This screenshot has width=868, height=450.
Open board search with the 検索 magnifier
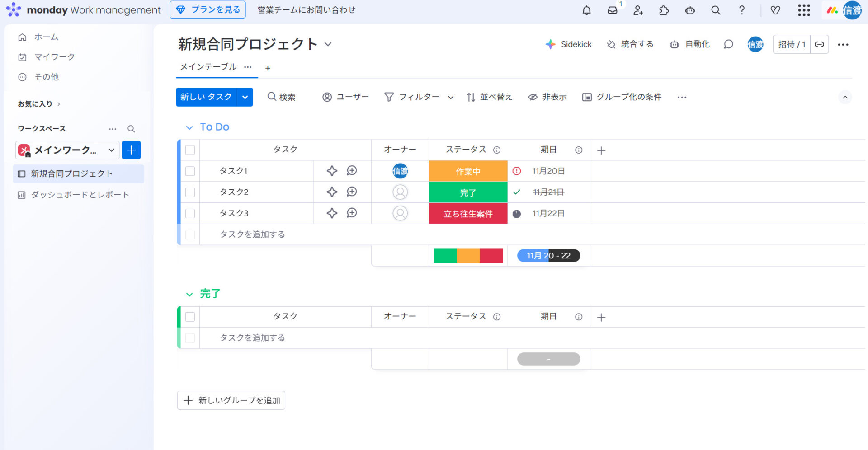pos(281,97)
